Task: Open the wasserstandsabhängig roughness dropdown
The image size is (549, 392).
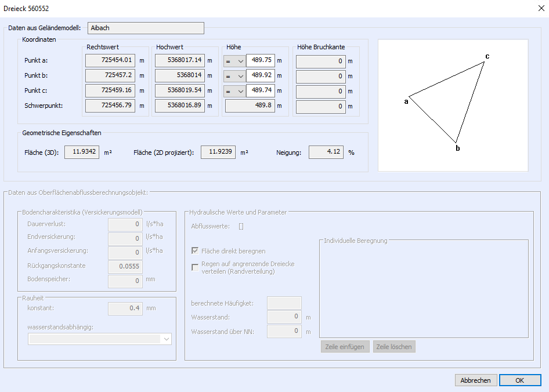Action: (100, 339)
